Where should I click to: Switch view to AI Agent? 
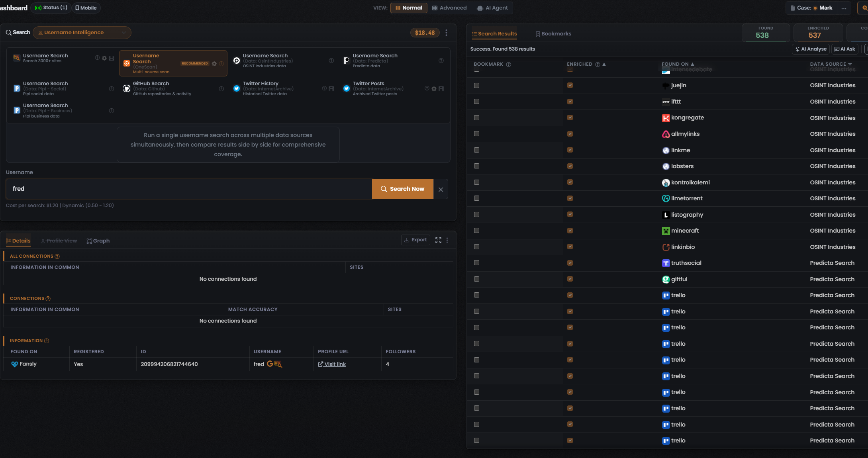coord(492,8)
